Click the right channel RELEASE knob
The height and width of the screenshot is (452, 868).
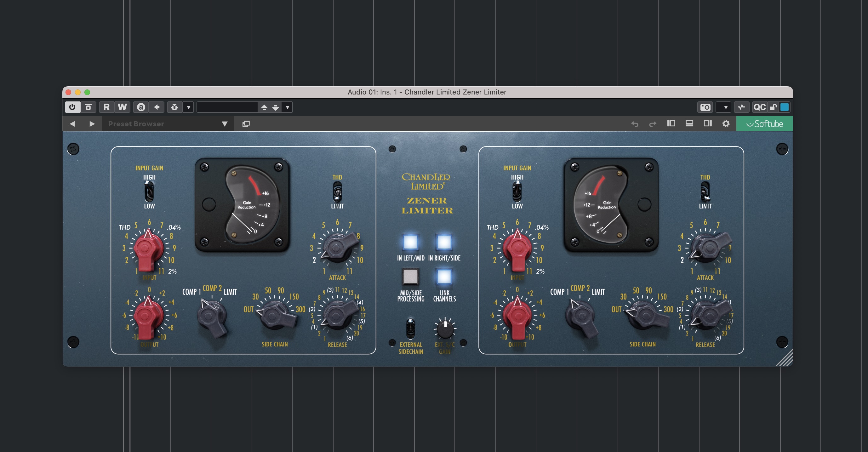pos(710,315)
